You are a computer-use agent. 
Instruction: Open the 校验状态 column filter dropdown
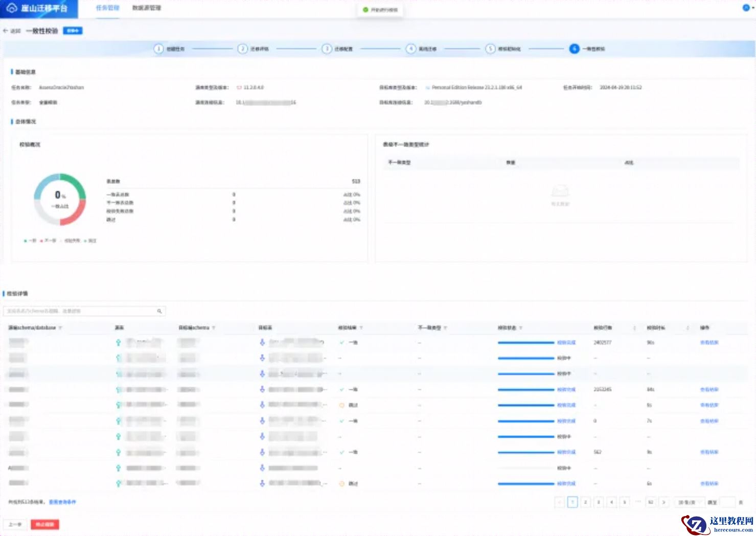(520, 328)
